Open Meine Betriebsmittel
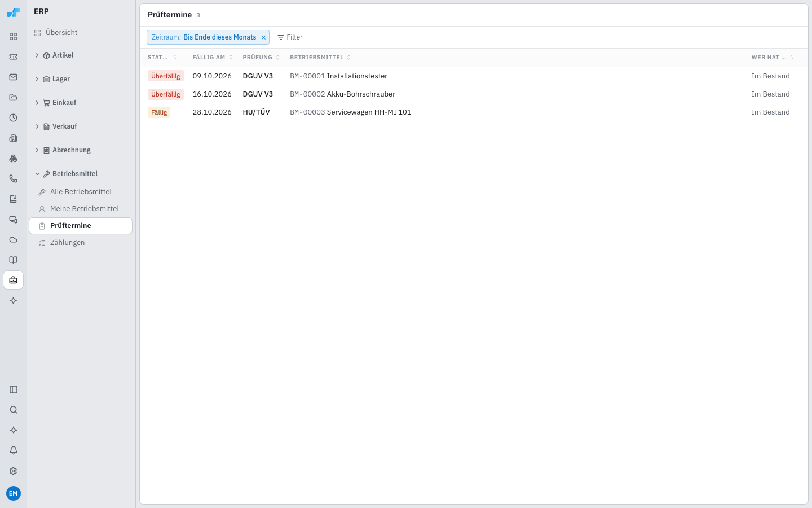This screenshot has height=508, width=812. 81,209
